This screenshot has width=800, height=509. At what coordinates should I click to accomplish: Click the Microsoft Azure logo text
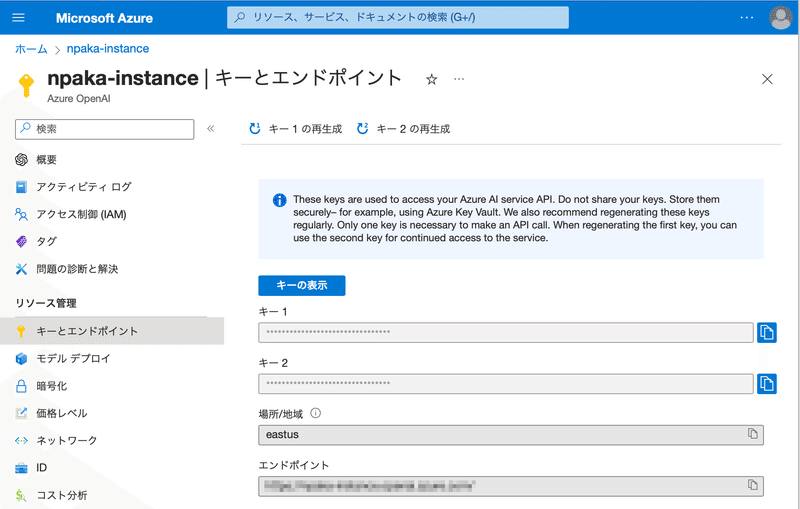click(104, 18)
